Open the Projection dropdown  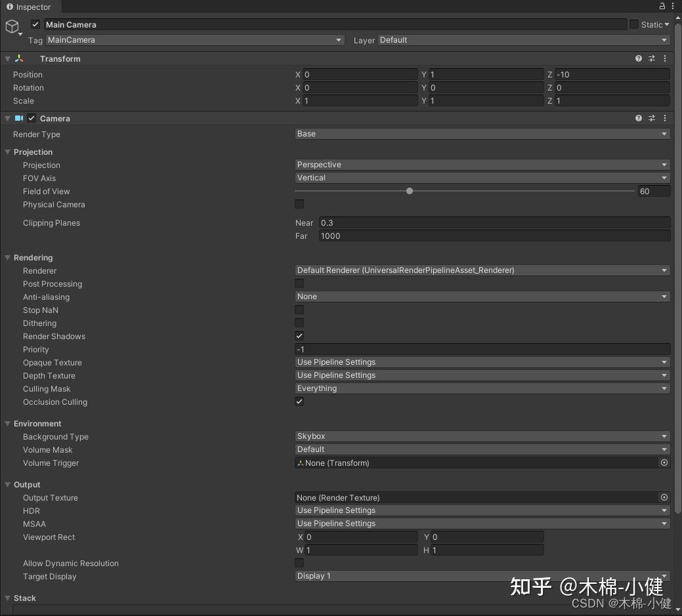[482, 165]
